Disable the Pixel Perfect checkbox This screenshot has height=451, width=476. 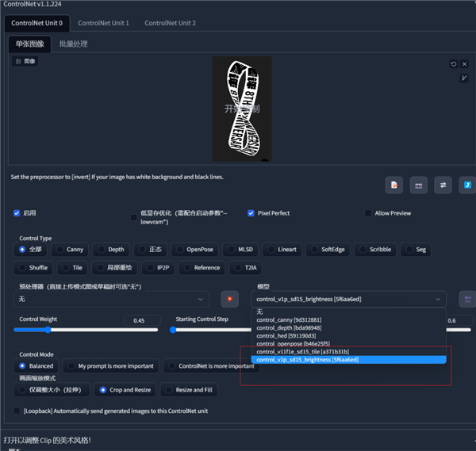(251, 213)
